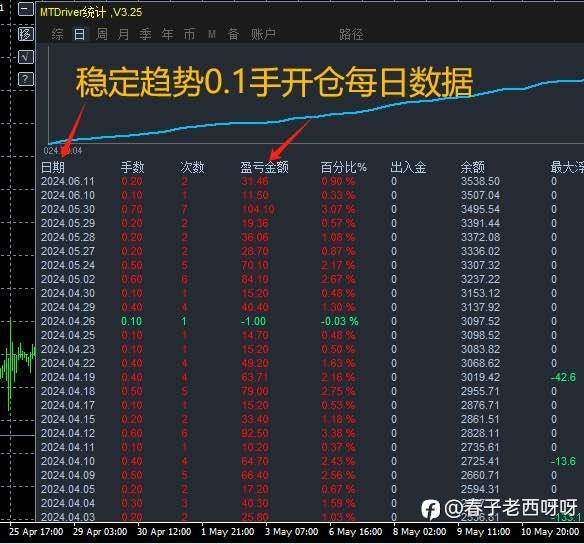Click the 盈亏金额 profit column header
This screenshot has height=544, width=584.
coord(264,168)
